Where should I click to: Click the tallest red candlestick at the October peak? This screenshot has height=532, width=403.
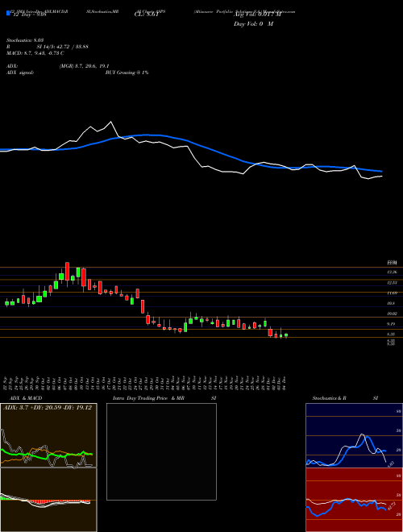point(67,271)
